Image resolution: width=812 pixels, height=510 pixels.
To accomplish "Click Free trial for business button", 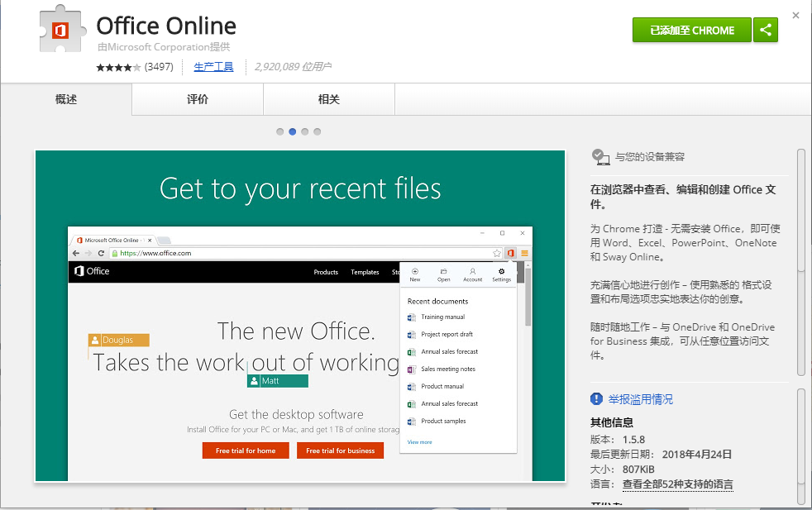I will (340, 450).
